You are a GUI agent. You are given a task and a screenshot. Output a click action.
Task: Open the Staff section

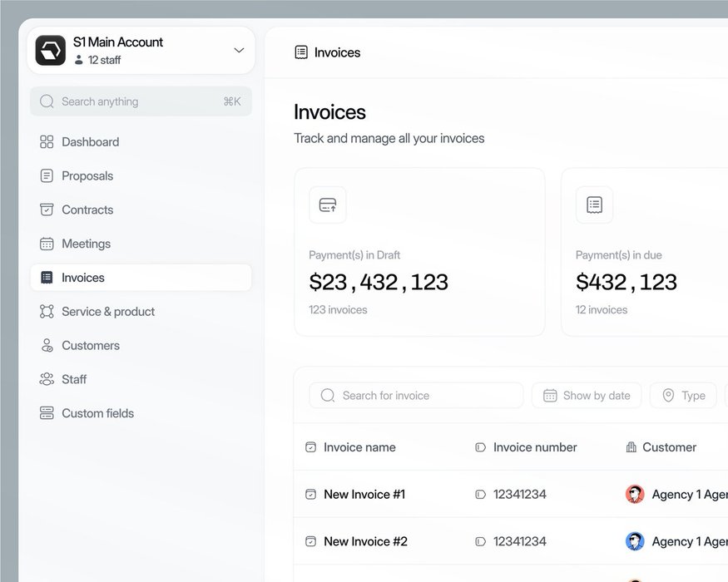click(x=141, y=379)
